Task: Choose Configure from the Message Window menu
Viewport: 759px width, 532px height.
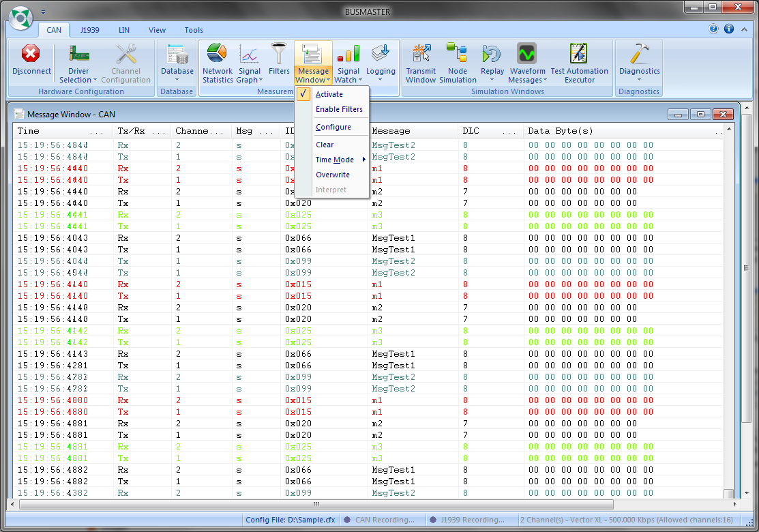Action: pos(331,128)
